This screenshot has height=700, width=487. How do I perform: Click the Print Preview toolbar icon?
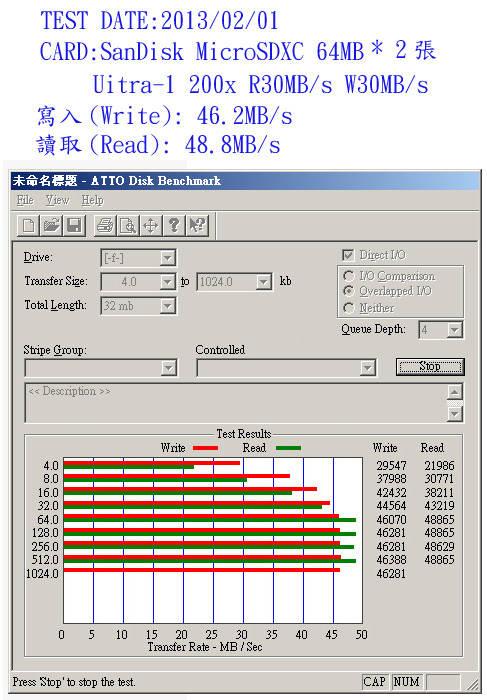coord(128,225)
